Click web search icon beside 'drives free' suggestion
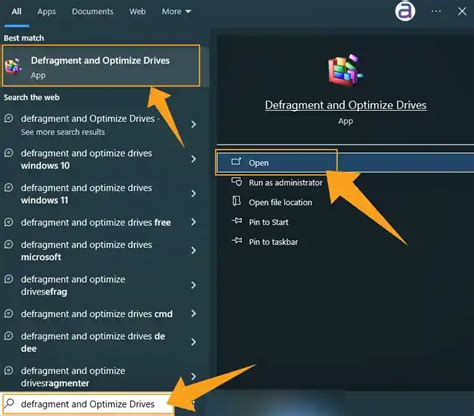Viewport: 474px width, 416px height. coord(9,222)
